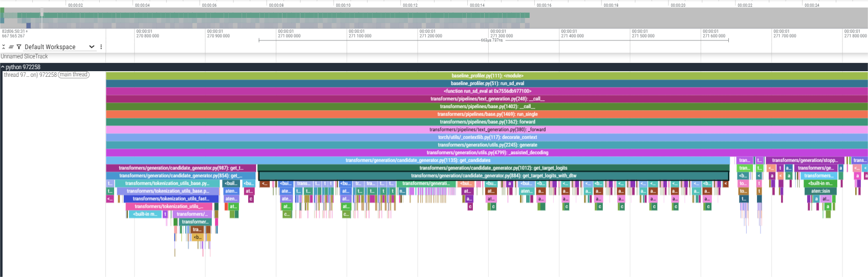Screen dimensions: 868x277
Task: Collapse the python 972258 process group
Action: tap(3, 67)
